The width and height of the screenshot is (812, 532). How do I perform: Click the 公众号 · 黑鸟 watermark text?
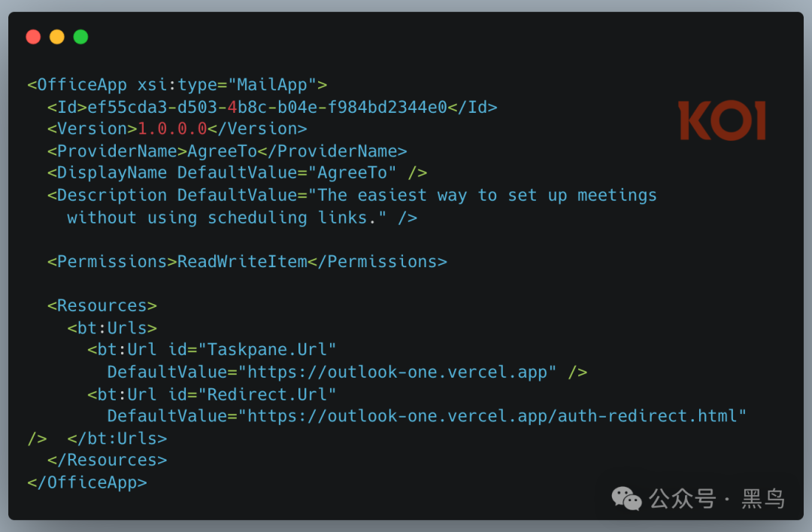click(x=717, y=499)
